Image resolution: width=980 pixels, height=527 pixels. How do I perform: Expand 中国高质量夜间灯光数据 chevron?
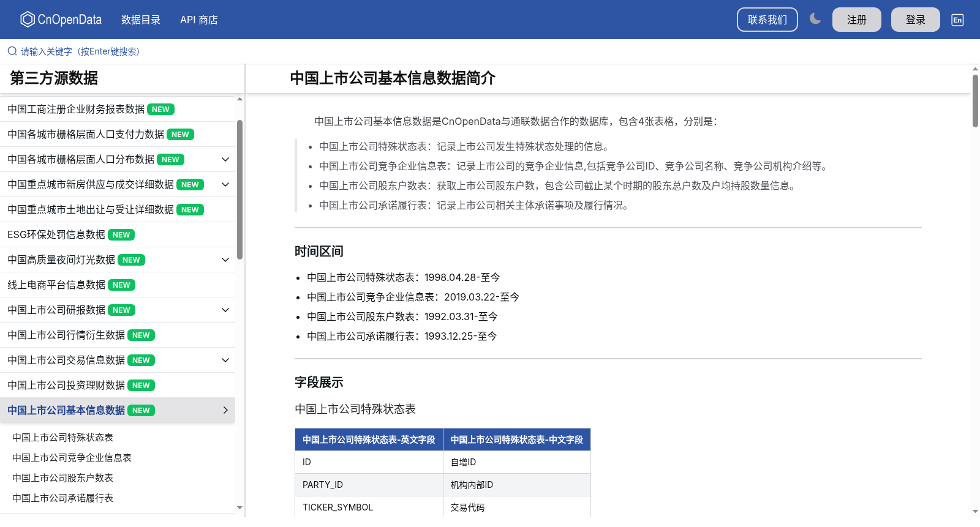tap(225, 260)
